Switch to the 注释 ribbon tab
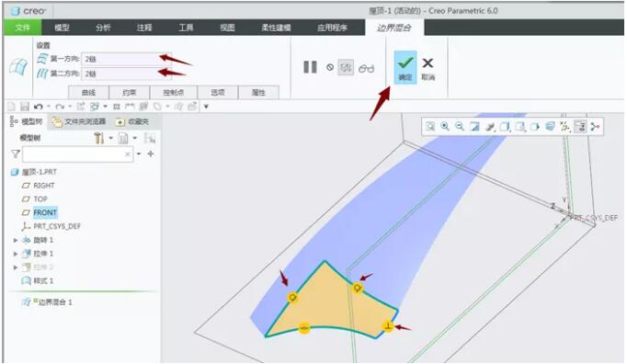Screen dimensions: 627x364 144,28
